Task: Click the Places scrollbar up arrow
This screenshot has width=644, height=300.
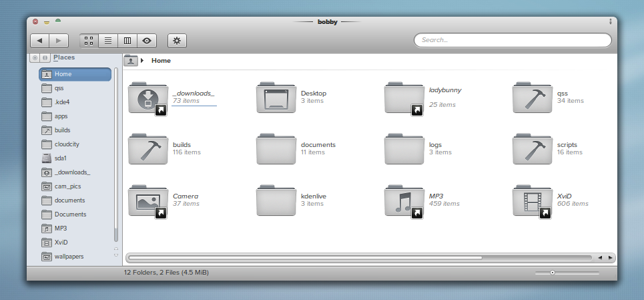Action: point(116,249)
